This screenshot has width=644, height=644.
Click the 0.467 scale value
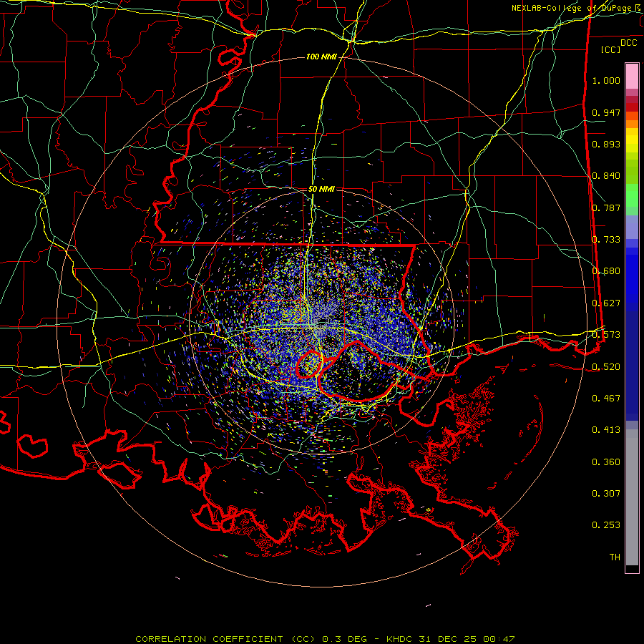[606, 399]
